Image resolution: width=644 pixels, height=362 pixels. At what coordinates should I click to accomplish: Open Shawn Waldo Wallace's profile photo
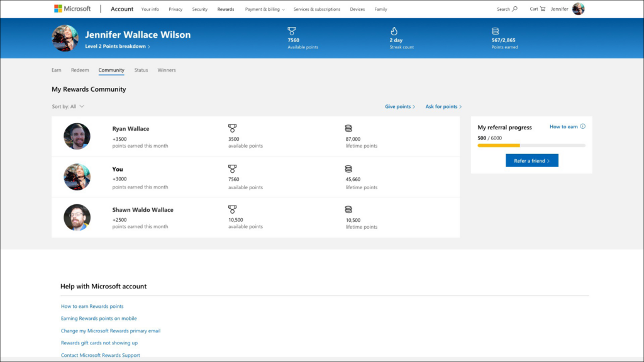pos(77,217)
